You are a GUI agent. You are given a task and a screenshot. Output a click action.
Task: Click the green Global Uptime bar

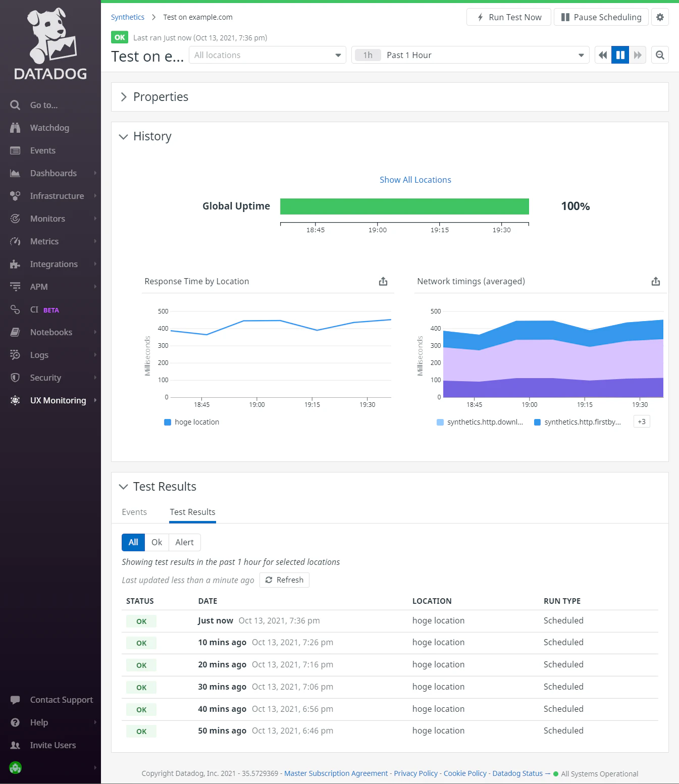pyautogui.click(x=404, y=206)
